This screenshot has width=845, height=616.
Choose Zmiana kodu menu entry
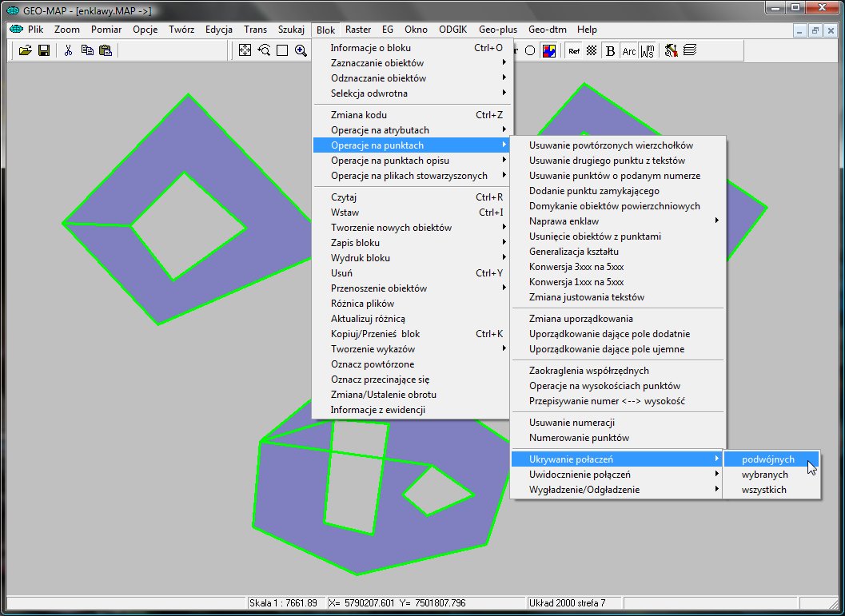(x=412, y=115)
